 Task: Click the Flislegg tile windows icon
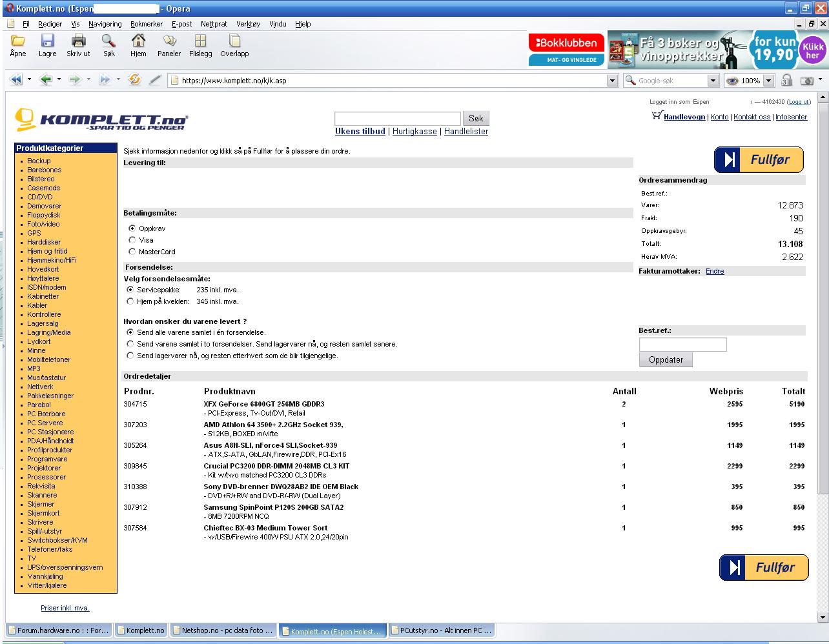pyautogui.click(x=200, y=41)
